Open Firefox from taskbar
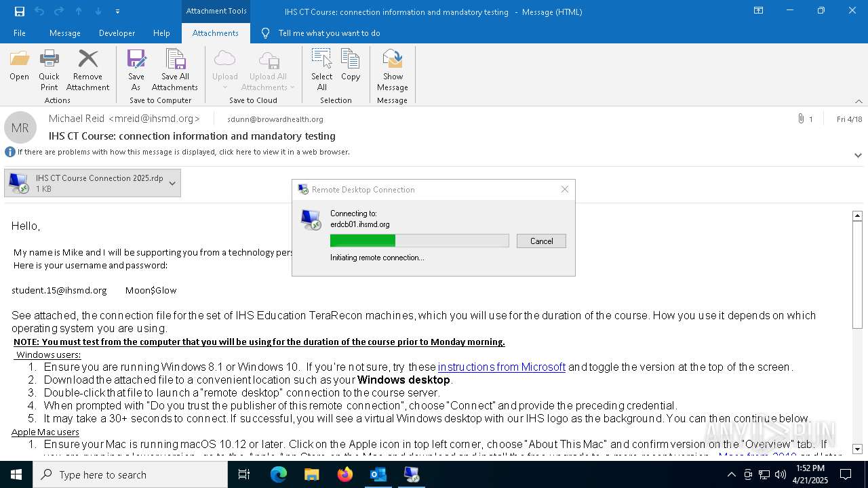Viewport: 868px width, 488px height. (345, 474)
